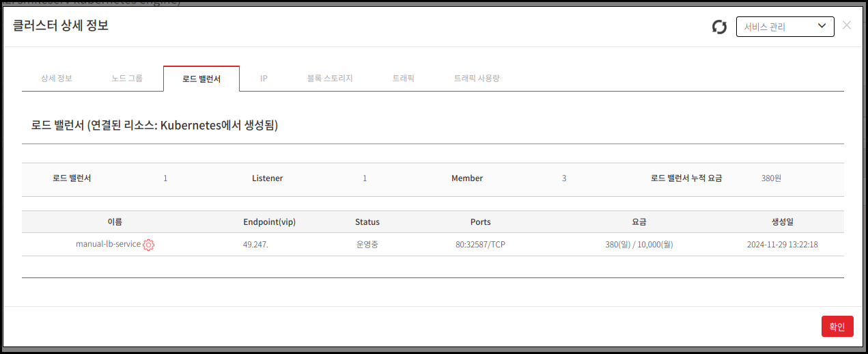Confirm with the red 확인 button

(837, 327)
